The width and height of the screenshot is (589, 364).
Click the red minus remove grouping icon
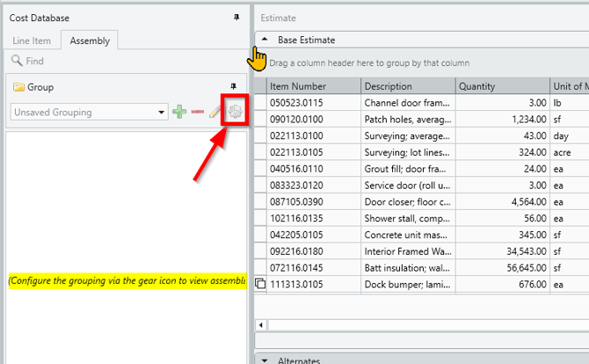point(198,112)
